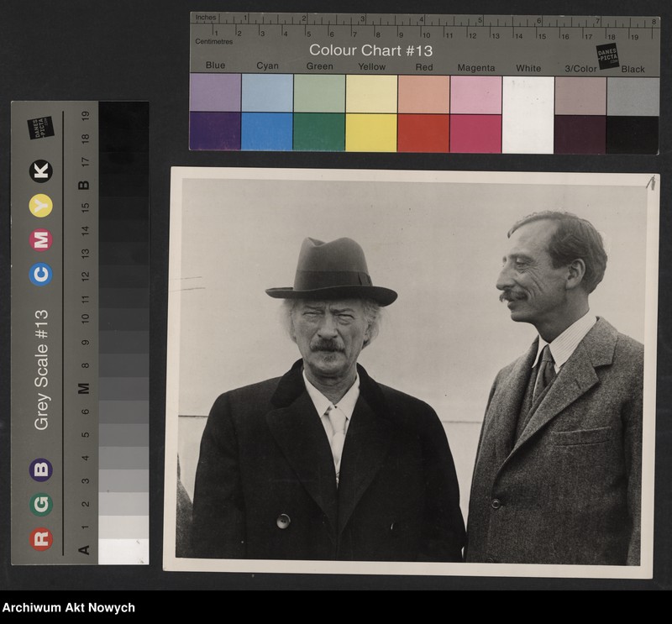Click the blue circled C on the grey scale
672x624 pixels.
click(41, 275)
